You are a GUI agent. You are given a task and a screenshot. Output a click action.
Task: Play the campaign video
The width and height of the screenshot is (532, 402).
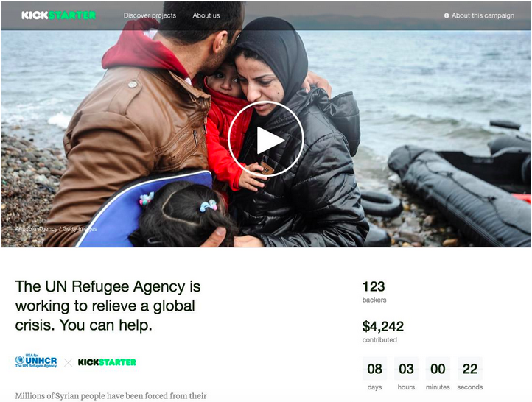pyautogui.click(x=266, y=139)
